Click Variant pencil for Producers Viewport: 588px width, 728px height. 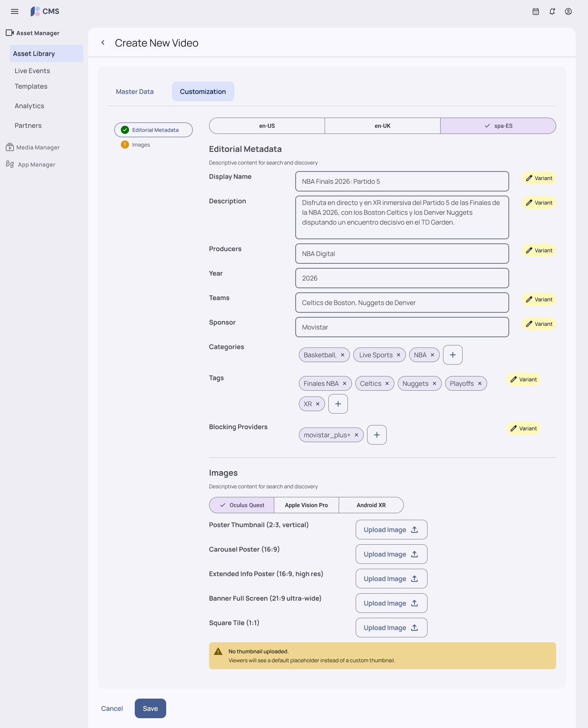(539, 250)
